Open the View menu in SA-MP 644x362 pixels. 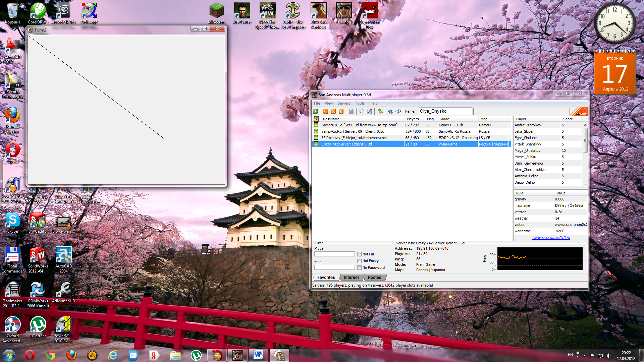click(329, 103)
